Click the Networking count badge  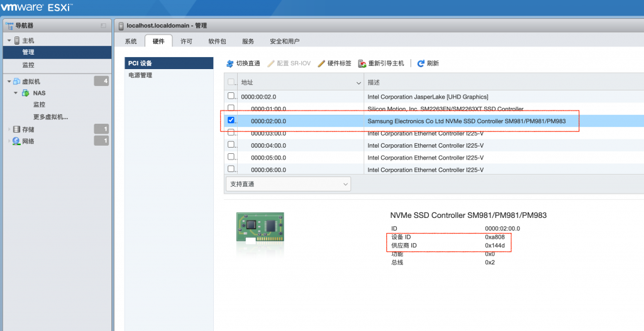101,141
